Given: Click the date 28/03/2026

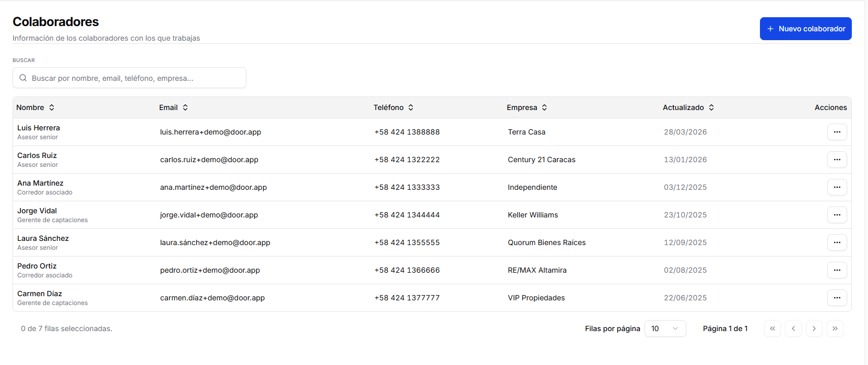Looking at the screenshot, I should coord(685,132).
